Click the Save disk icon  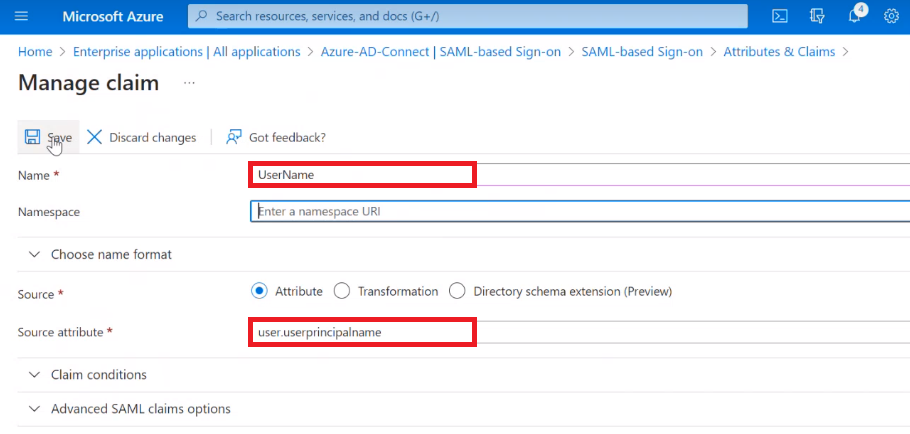(x=32, y=138)
